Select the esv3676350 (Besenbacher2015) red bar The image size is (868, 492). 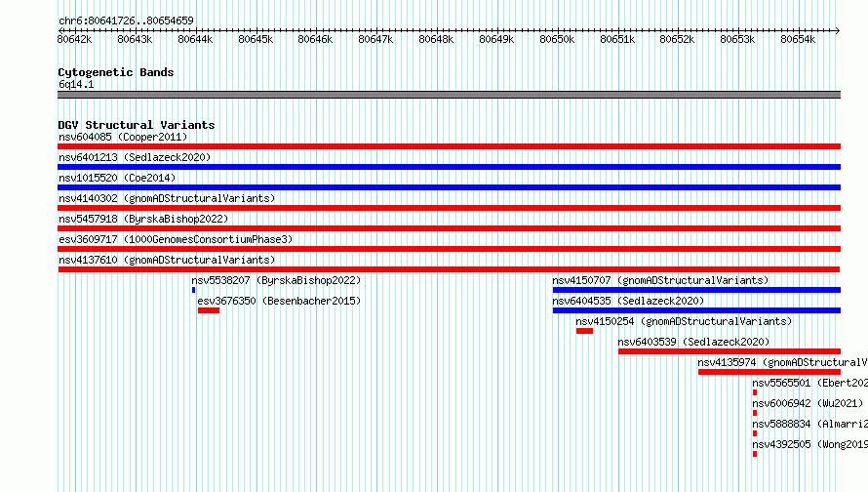tap(209, 310)
